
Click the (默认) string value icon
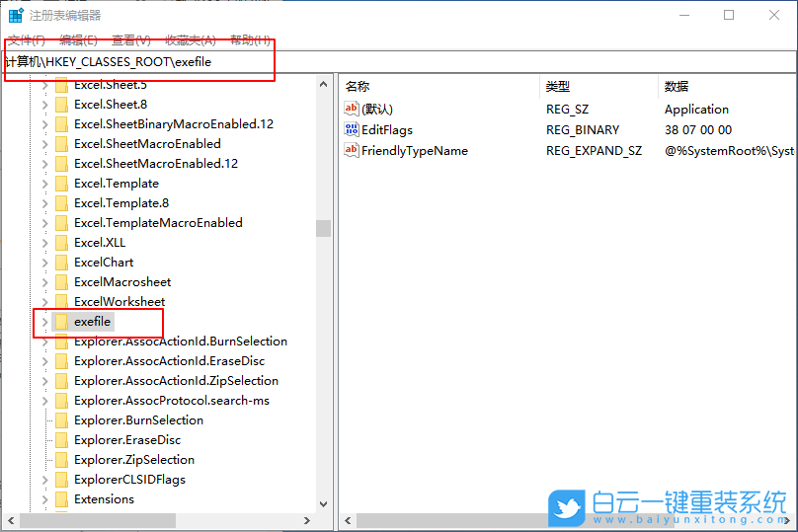(352, 110)
